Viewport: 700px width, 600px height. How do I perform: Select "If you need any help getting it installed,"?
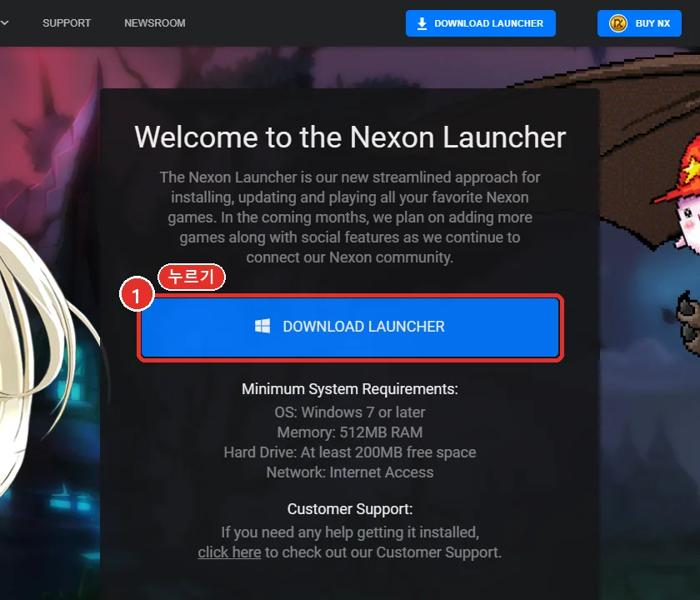pos(350,532)
